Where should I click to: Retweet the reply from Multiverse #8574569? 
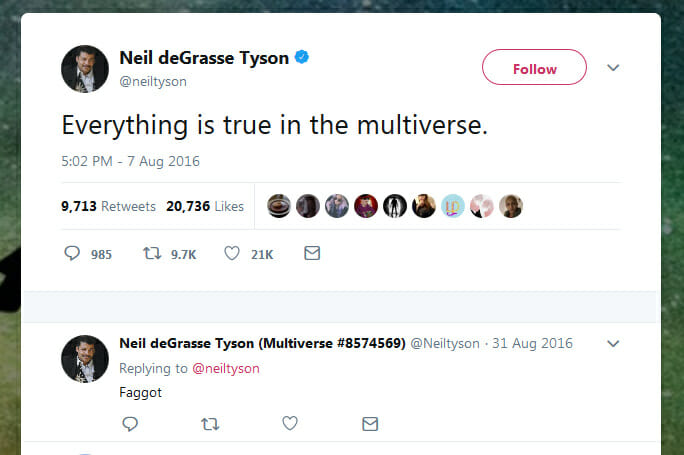click(x=210, y=424)
